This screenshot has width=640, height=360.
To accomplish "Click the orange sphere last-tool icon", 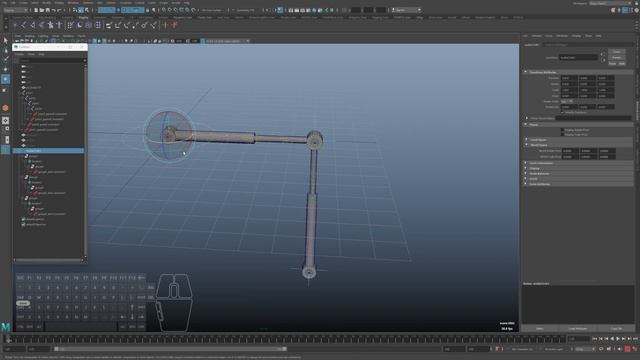I will (5, 108).
